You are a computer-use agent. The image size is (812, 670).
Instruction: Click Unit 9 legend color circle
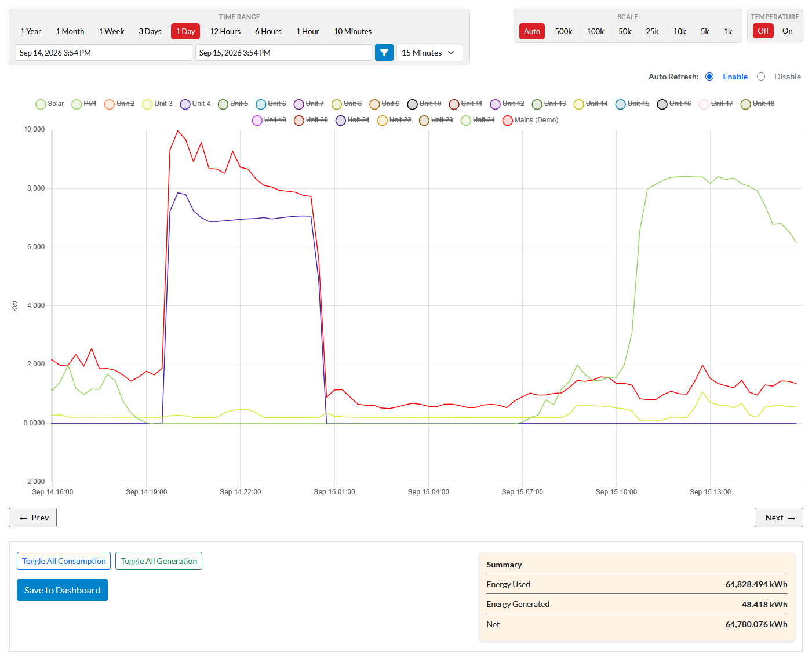[375, 104]
